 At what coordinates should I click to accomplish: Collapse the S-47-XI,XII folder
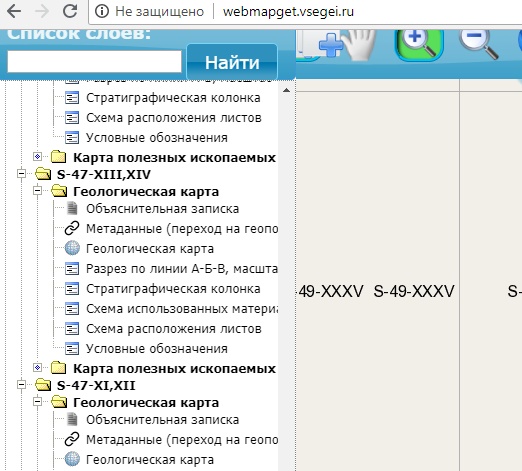click(22, 385)
